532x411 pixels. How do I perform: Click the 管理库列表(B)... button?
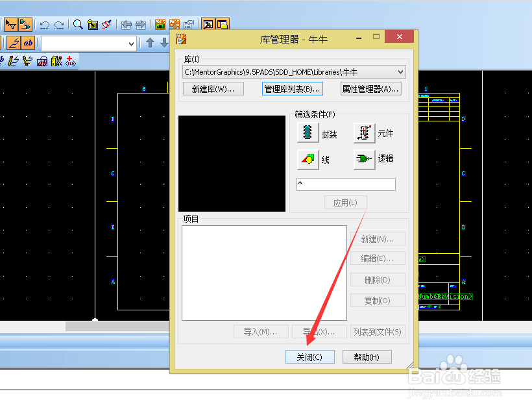(292, 89)
